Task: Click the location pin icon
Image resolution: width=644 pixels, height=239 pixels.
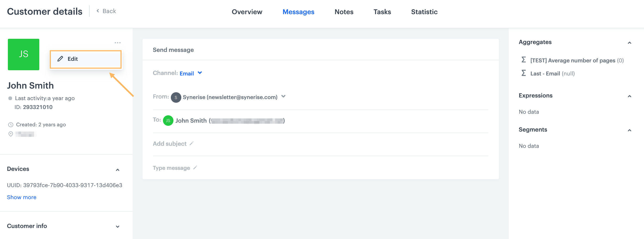Action: tap(11, 134)
